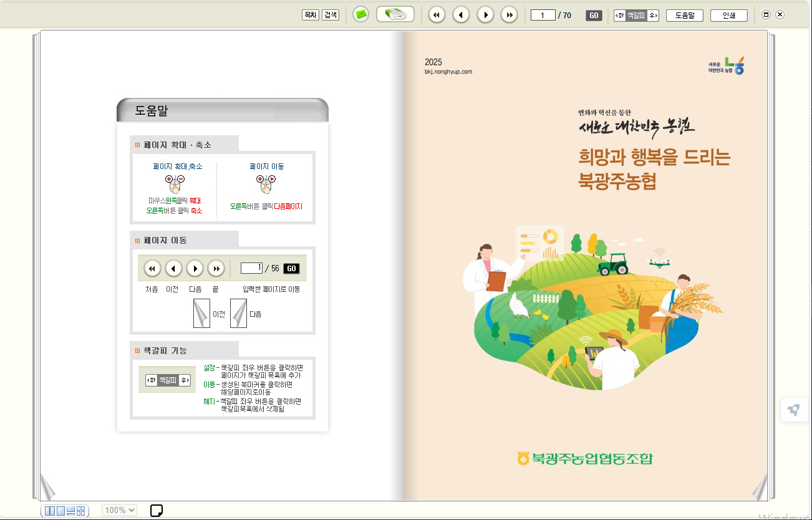Open the 목차 table of contents

[x=310, y=15]
